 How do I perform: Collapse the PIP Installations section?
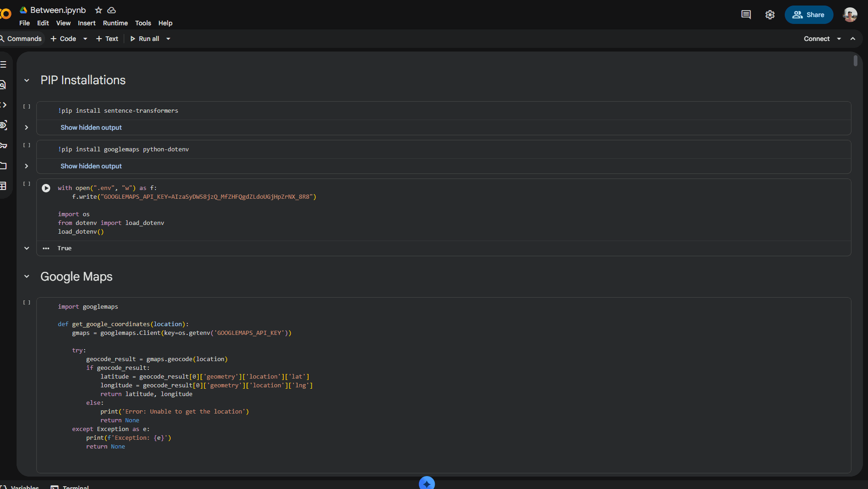coord(27,81)
